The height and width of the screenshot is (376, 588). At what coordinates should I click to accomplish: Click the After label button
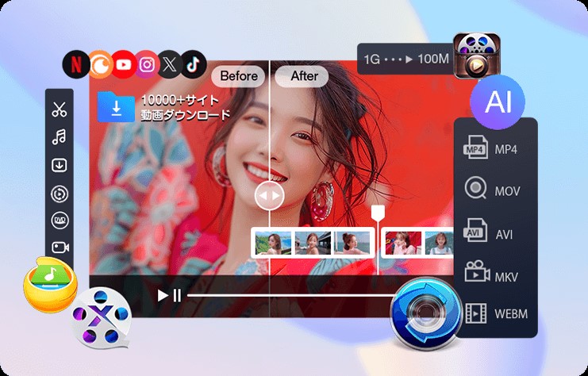coord(302,76)
